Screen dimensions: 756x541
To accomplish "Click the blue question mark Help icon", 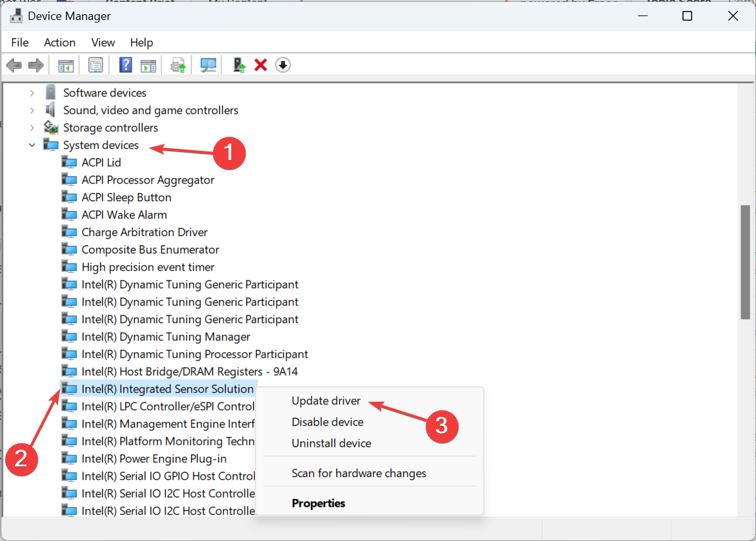I will point(125,65).
